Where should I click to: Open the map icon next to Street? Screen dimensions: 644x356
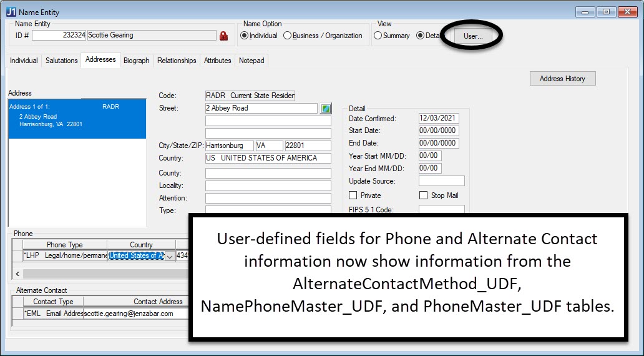[x=326, y=109]
